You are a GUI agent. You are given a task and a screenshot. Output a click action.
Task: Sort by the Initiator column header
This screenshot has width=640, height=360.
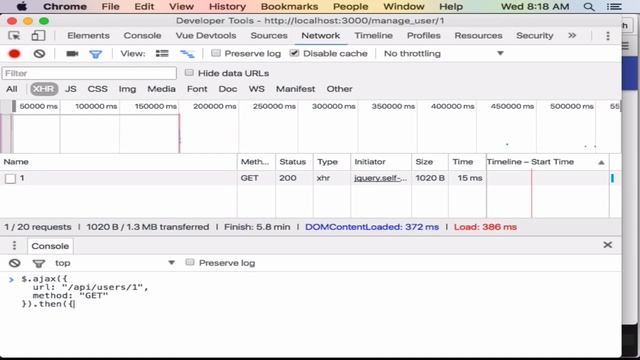[381, 162]
